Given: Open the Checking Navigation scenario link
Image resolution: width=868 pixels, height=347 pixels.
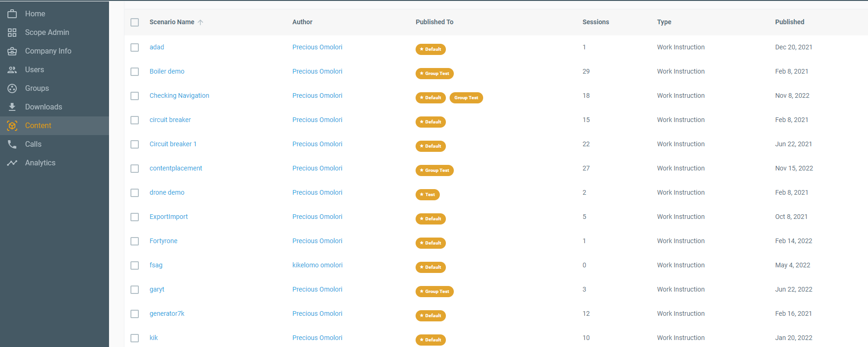Looking at the screenshot, I should click(179, 95).
